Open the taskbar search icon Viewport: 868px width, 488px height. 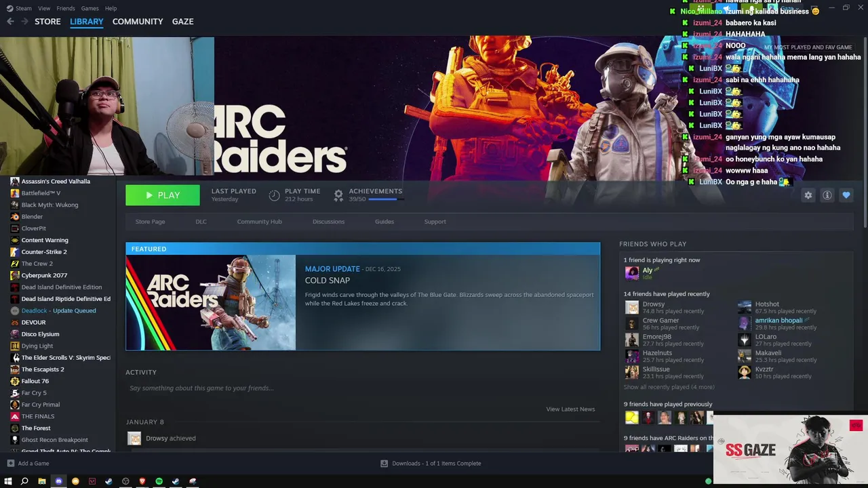24,481
